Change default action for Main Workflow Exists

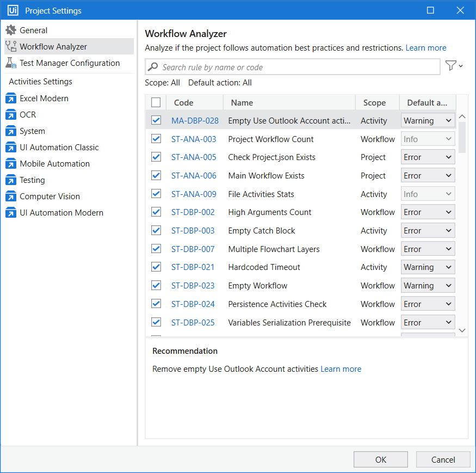click(428, 176)
